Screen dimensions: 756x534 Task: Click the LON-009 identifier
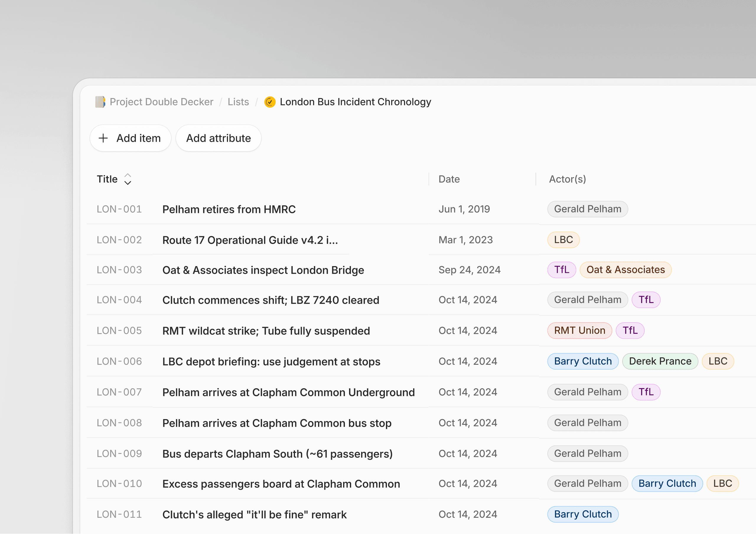click(119, 454)
